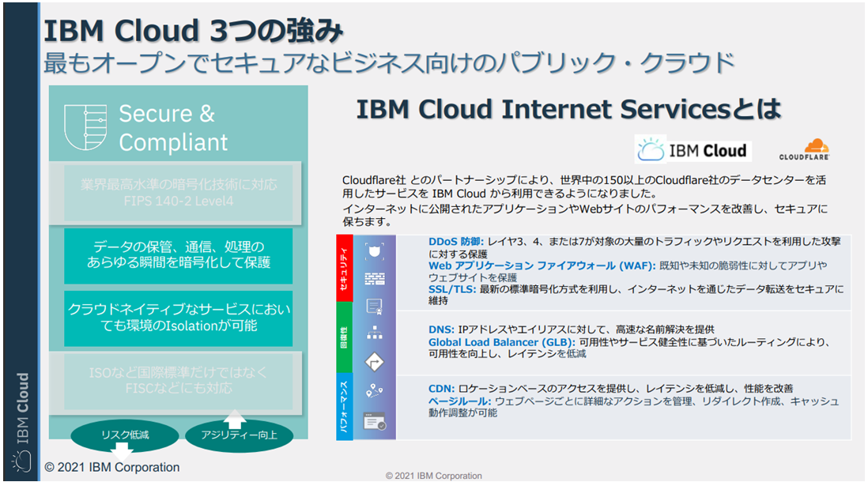Select the DNS hierarchy icon

(375, 333)
